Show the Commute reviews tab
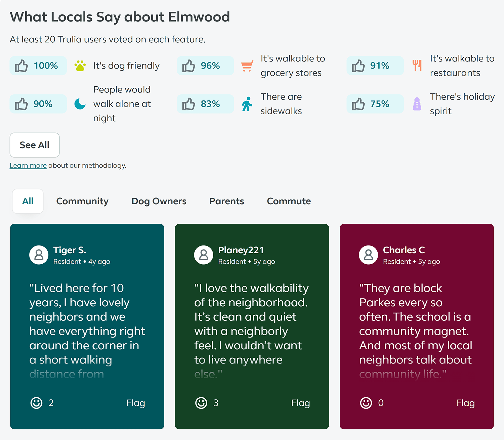Image resolution: width=504 pixels, height=440 pixels. [x=289, y=201]
